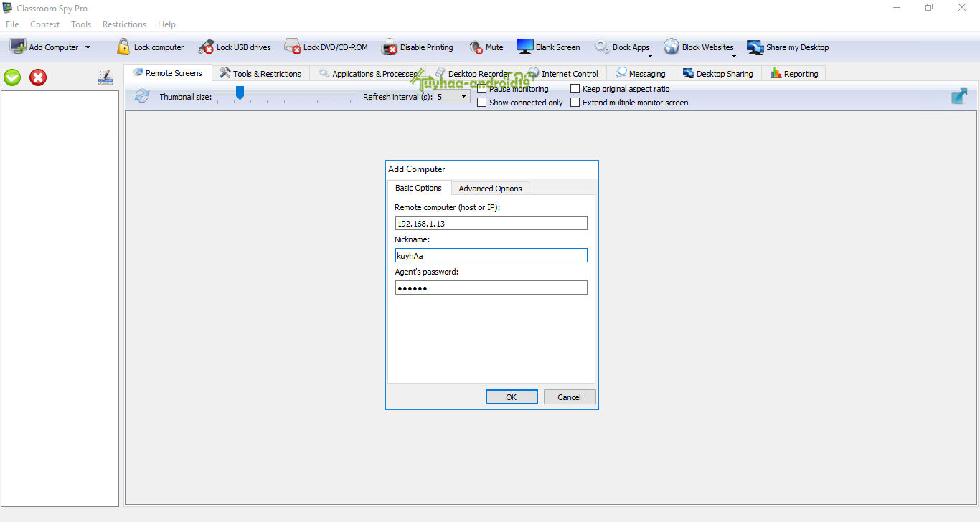Click the Lock DVD/CD-ROM icon

tap(293, 47)
